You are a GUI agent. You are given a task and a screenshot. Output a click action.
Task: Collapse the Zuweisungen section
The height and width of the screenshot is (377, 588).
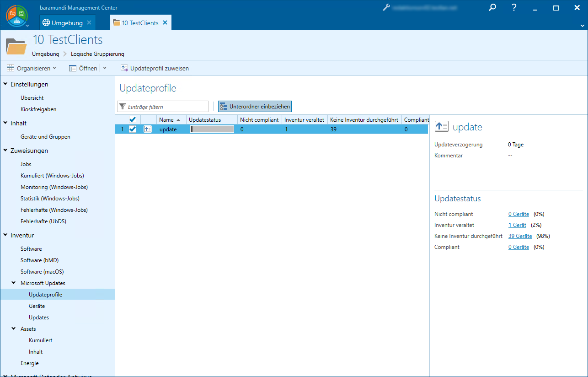(5, 151)
